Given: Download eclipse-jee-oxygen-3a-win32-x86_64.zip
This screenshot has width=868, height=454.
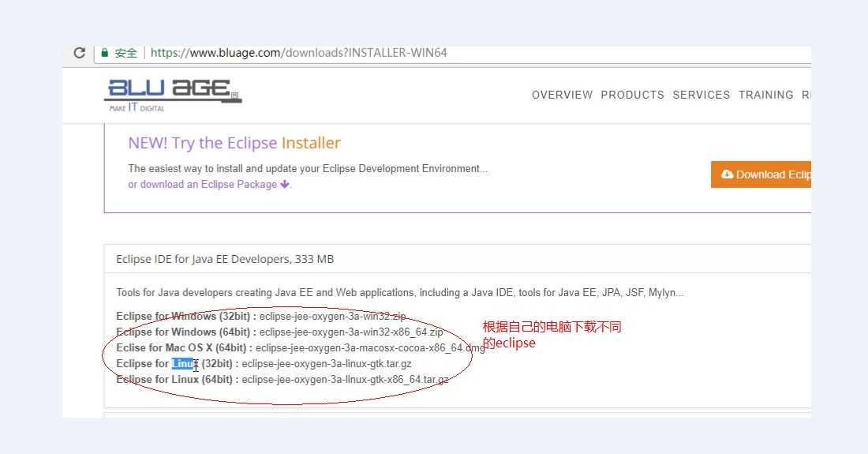Looking at the screenshot, I should (351, 332).
